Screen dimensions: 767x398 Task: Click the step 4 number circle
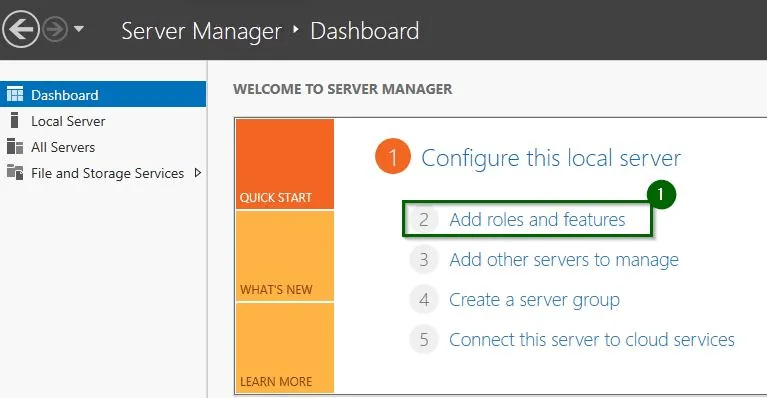(424, 299)
